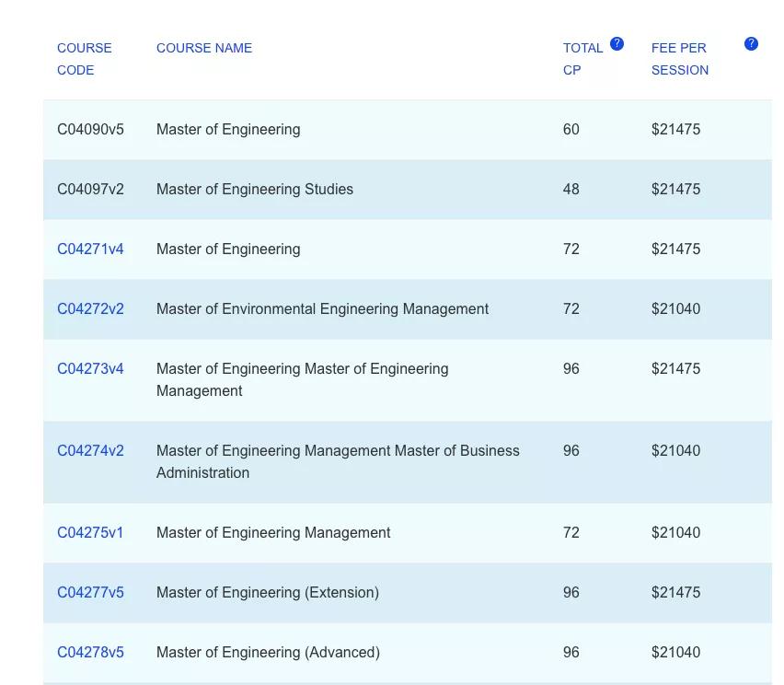The image size is (784, 685).
Task: Click the Course Name column header
Action: [x=204, y=48]
